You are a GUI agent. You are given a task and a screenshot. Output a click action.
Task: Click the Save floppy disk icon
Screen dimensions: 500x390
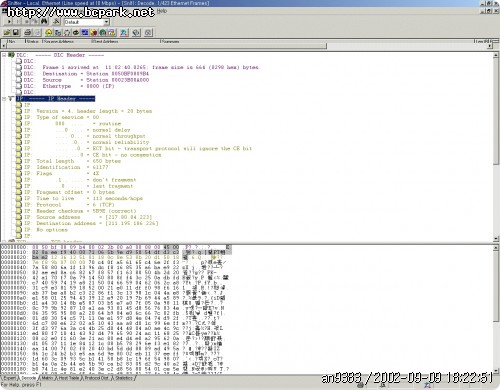pos(16,32)
